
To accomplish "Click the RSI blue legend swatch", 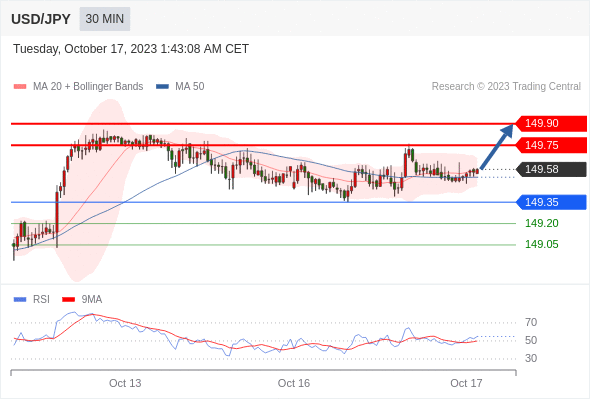I will [x=20, y=300].
